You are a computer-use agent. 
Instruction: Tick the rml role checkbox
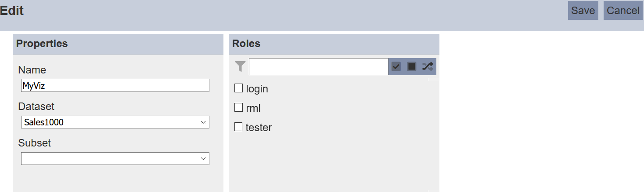click(238, 107)
